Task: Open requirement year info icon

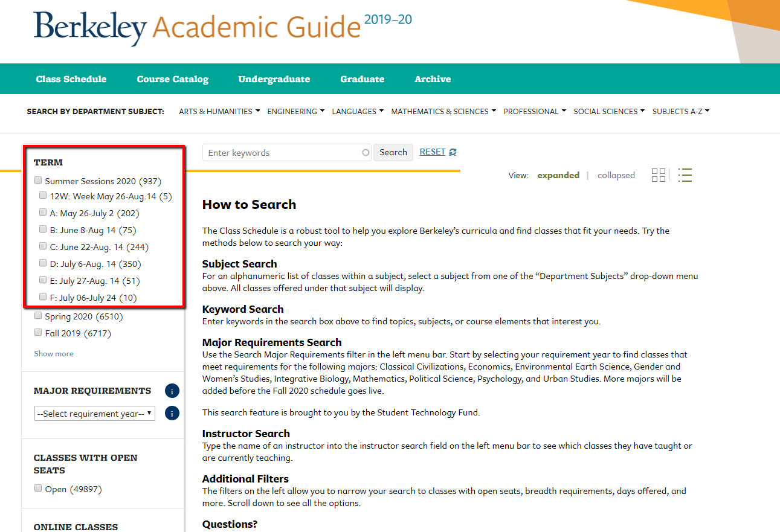Action: [x=172, y=413]
